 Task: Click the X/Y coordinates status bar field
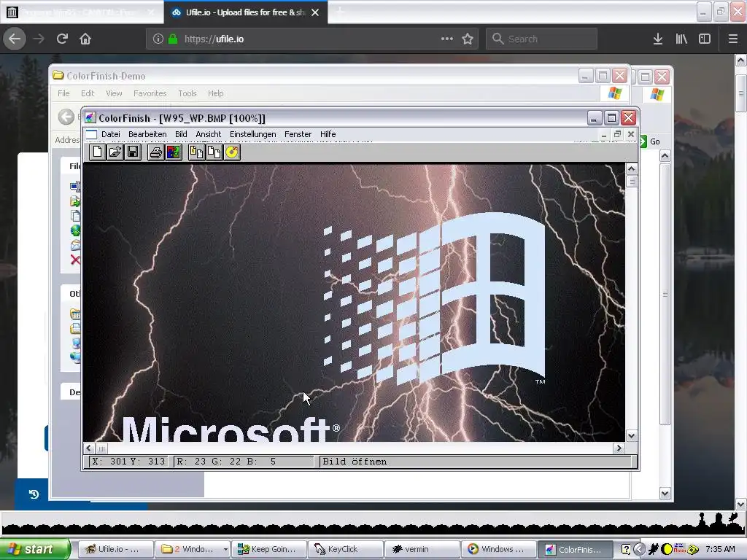128,462
